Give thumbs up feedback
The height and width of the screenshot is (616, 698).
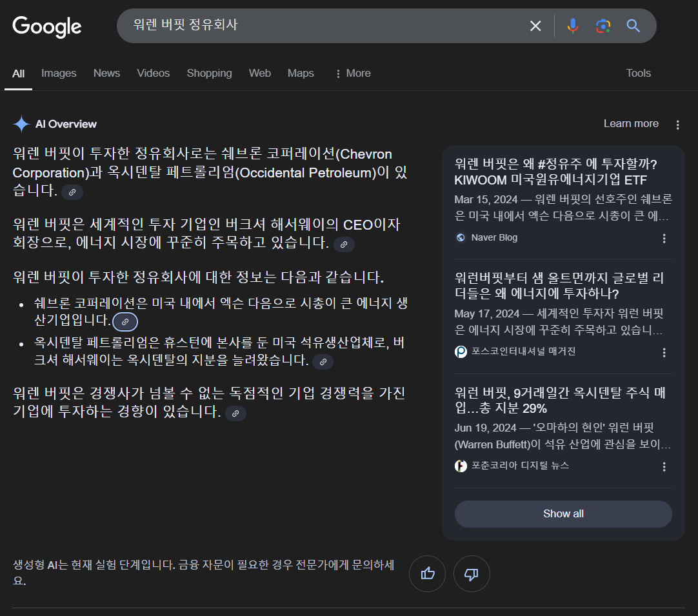pos(427,573)
